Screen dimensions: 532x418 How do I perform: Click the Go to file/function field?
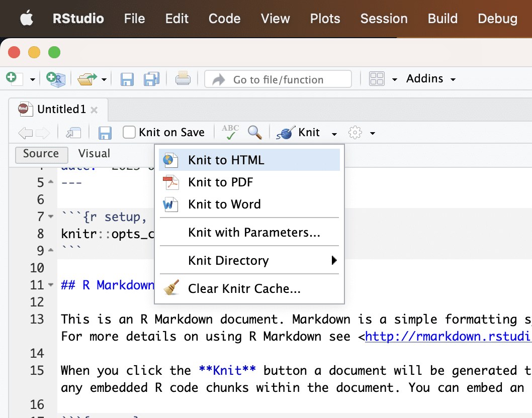(278, 79)
